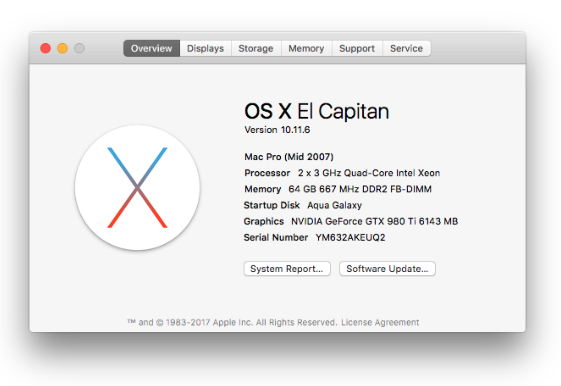
Task: Close the window with red button
Action: (45, 48)
